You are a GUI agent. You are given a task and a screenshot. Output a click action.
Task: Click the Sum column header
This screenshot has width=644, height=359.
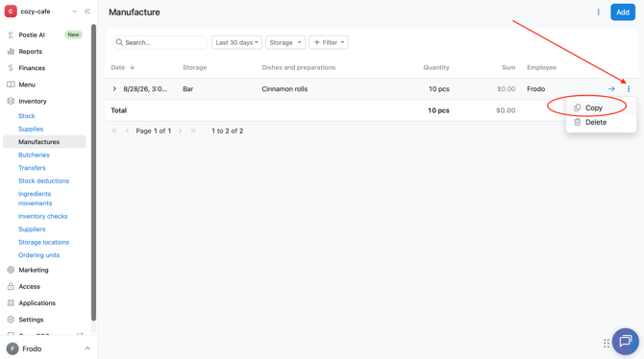tap(508, 67)
